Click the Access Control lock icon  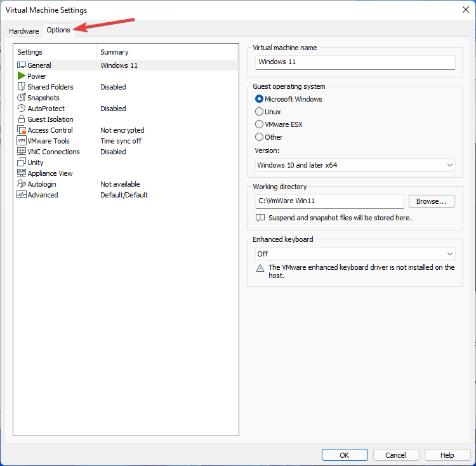tap(22, 130)
